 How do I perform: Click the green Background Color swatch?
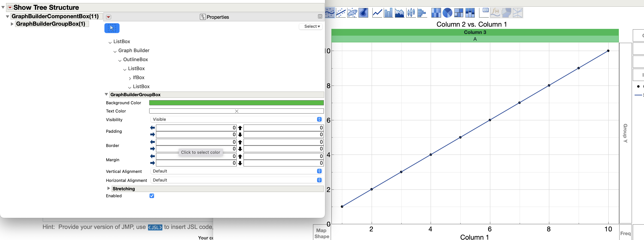click(236, 103)
